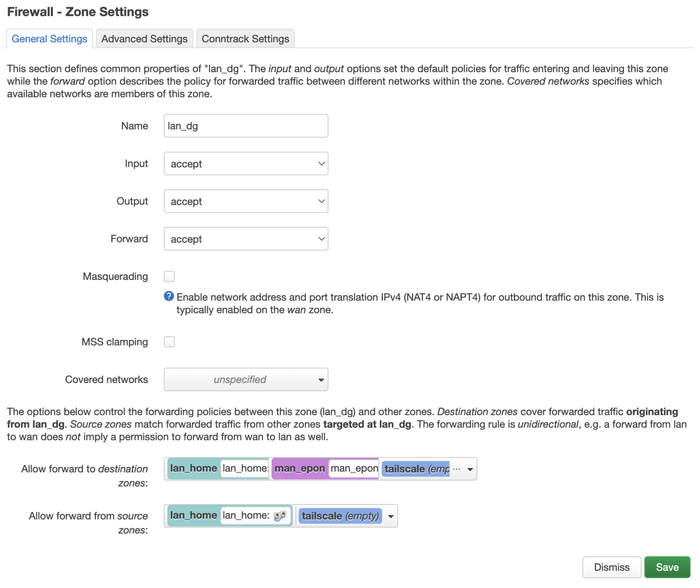Switch to the Advanced Settings tab
The height and width of the screenshot is (588, 700).
pyautogui.click(x=144, y=39)
